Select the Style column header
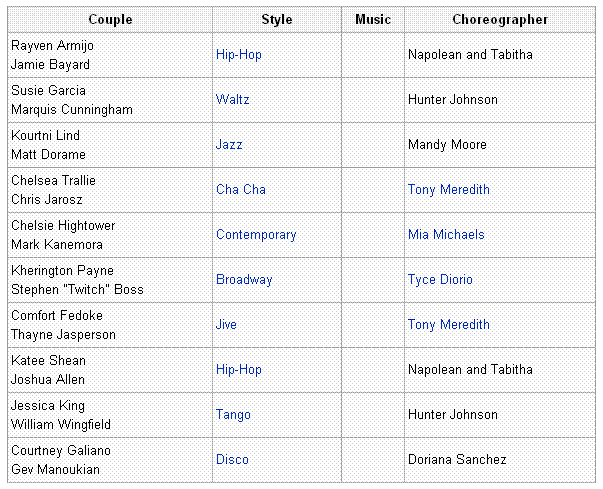This screenshot has width=603, height=489. (x=277, y=20)
